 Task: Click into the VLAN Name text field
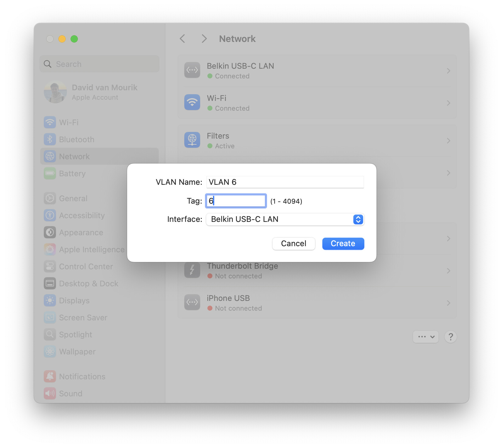[x=285, y=182]
